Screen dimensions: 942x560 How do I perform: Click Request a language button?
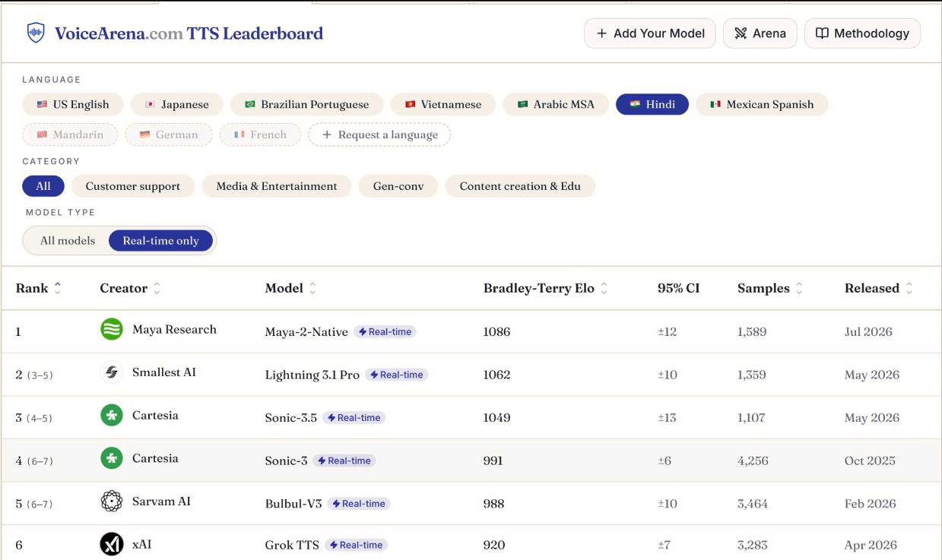379,134
